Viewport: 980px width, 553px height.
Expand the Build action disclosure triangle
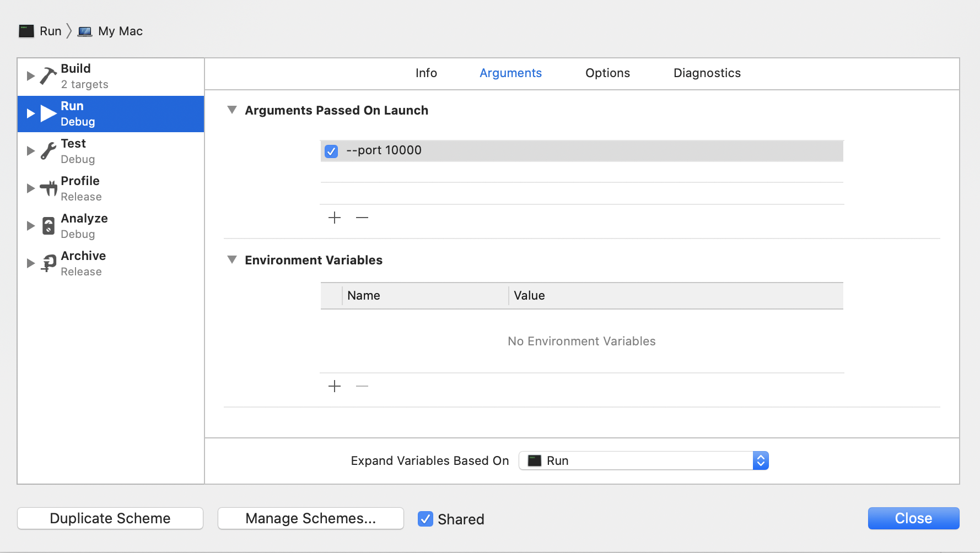click(31, 76)
